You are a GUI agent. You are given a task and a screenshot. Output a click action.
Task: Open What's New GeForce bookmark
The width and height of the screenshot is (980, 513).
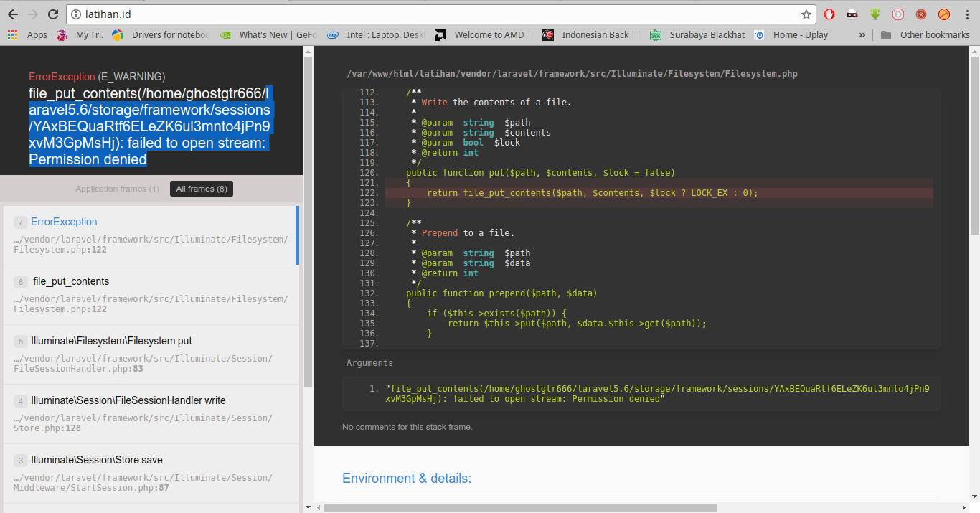pos(268,34)
